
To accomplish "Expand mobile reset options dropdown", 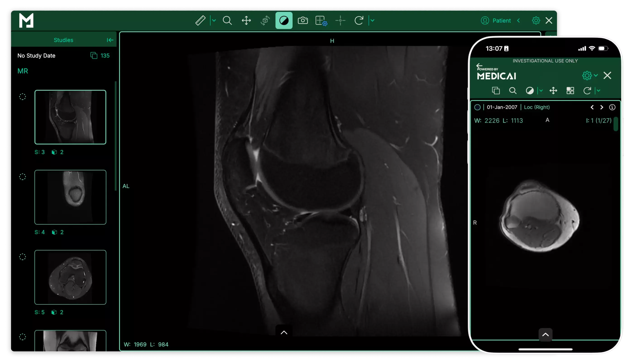I will 599,90.
